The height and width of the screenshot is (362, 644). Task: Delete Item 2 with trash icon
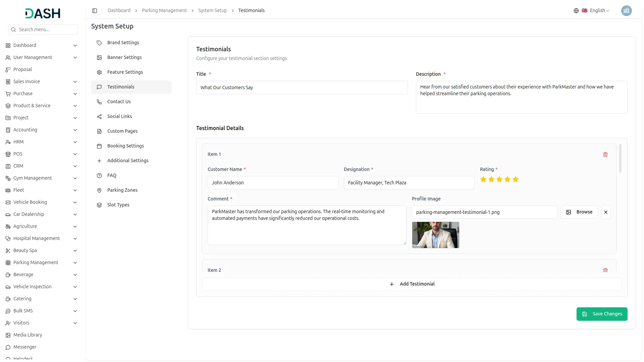[605, 270]
